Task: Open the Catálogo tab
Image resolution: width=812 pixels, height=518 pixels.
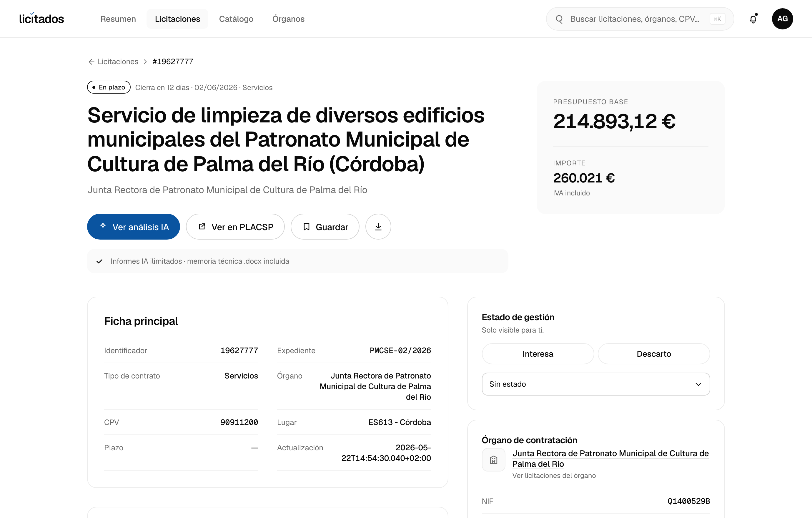Action: point(236,19)
